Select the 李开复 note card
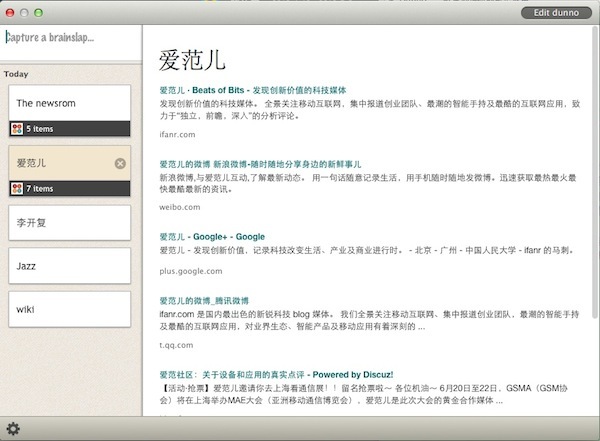The width and height of the screenshot is (600, 441). click(68, 222)
